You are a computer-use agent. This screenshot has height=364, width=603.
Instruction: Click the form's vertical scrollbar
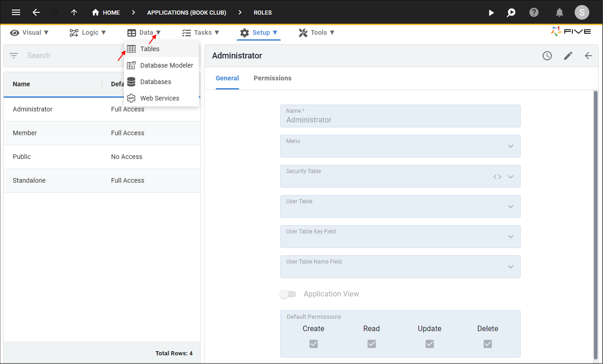pos(596,225)
